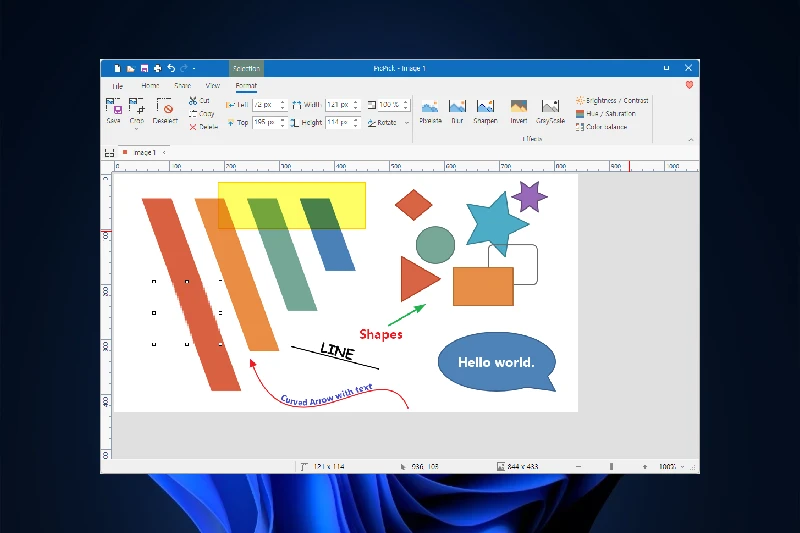800x533 pixels.
Task: Click the Deselect icon
Action: tap(165, 108)
